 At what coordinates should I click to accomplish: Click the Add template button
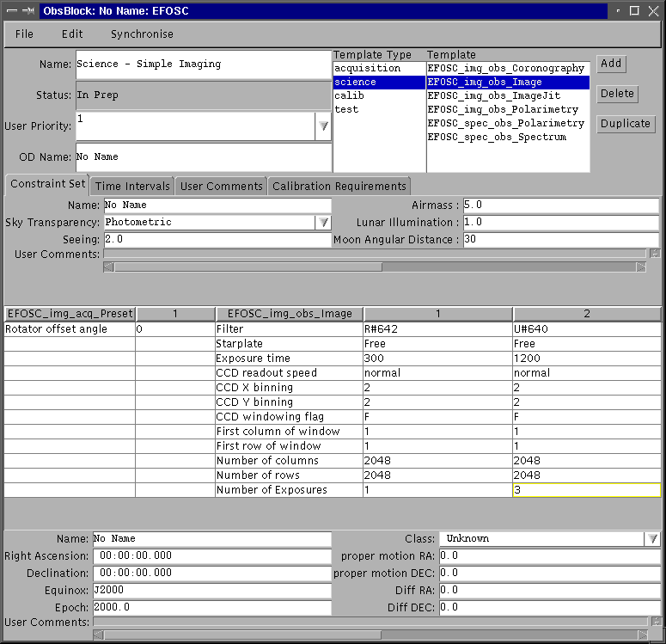pos(611,64)
